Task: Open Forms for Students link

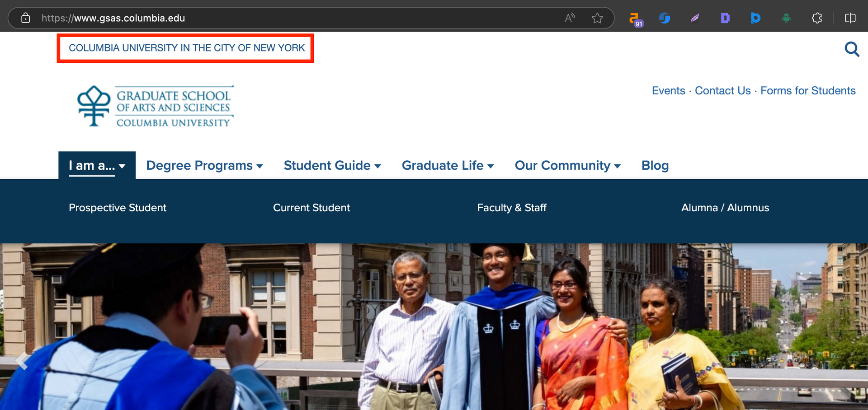Action: tap(808, 91)
